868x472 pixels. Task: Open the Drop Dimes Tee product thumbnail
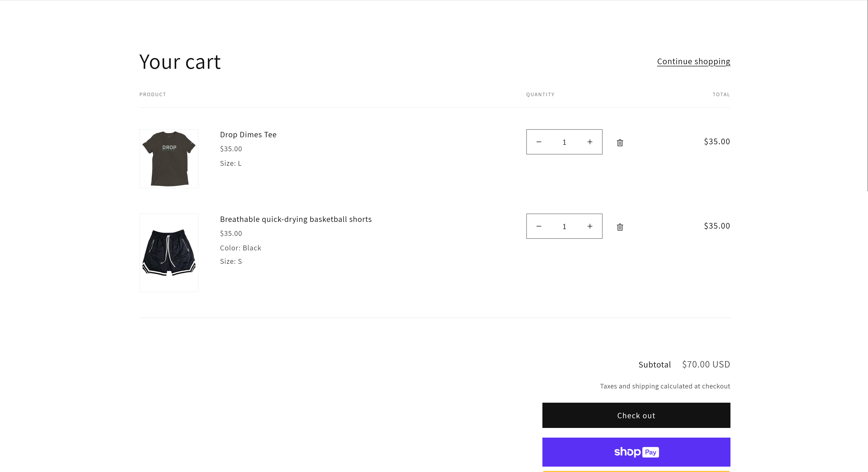tap(169, 159)
